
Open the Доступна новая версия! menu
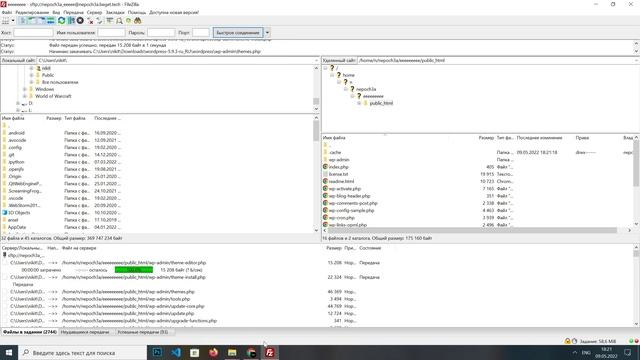[x=174, y=12]
